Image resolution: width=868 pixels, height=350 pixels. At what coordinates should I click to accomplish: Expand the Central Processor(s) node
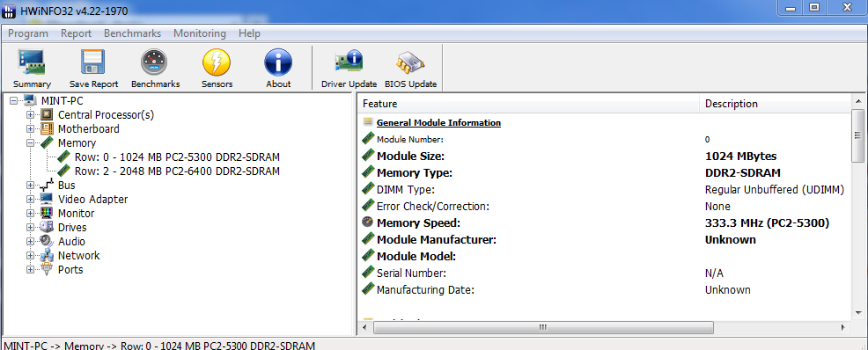pyautogui.click(x=31, y=115)
